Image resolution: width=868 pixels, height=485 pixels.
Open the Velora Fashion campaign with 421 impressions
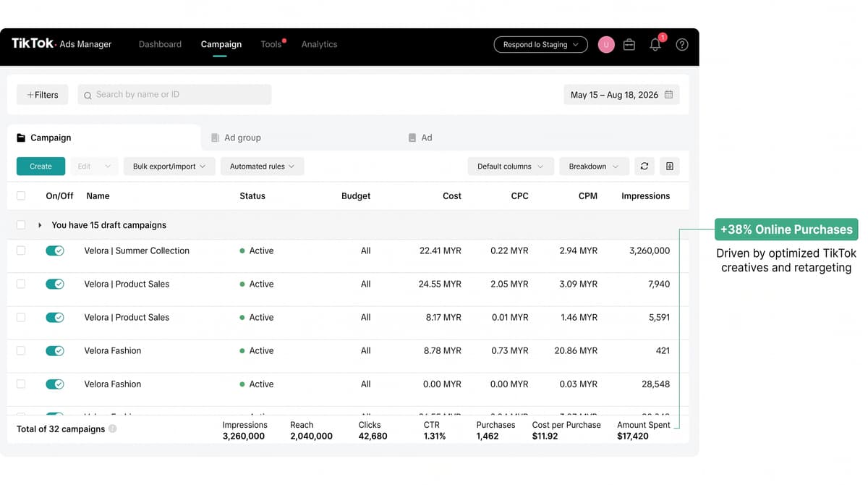click(x=112, y=350)
